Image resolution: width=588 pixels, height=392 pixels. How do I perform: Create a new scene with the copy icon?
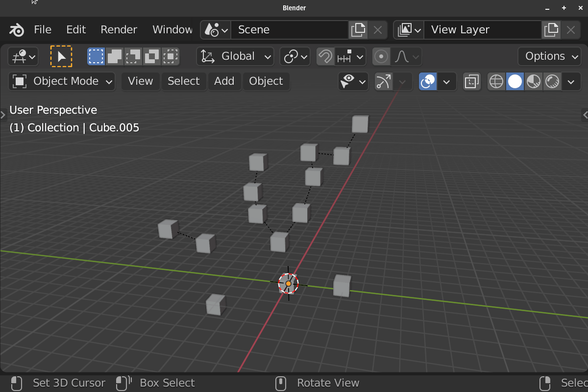tap(358, 30)
